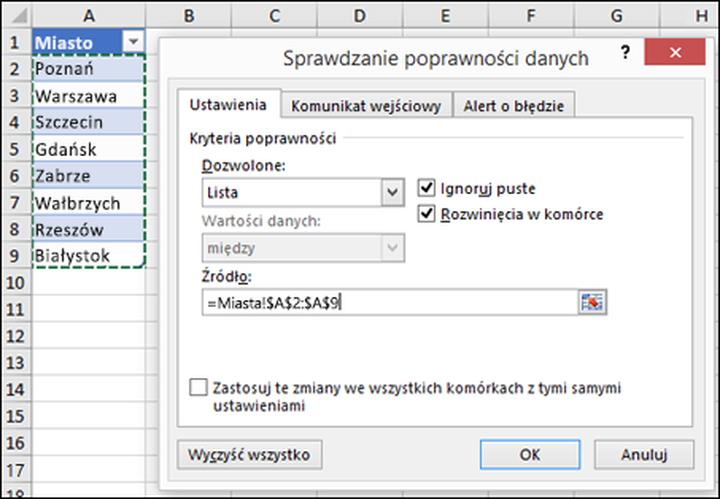This screenshot has width=720, height=499.
Task: Select row 17 header
Action: click(x=16, y=470)
